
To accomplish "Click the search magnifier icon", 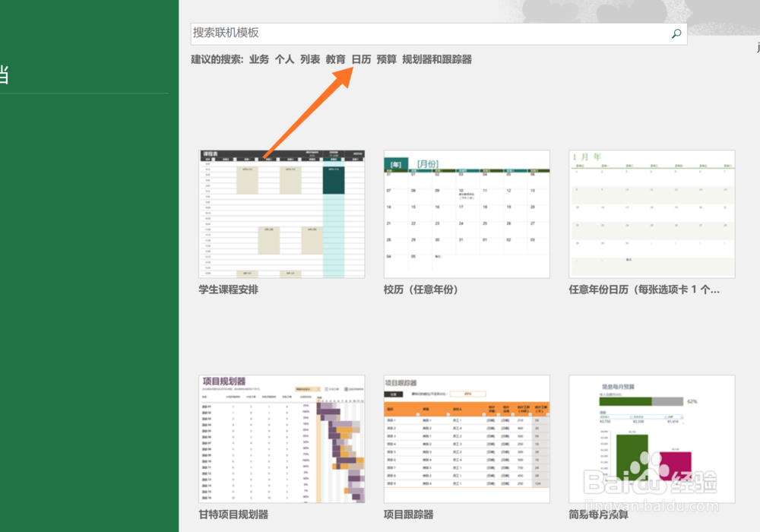I will [676, 33].
